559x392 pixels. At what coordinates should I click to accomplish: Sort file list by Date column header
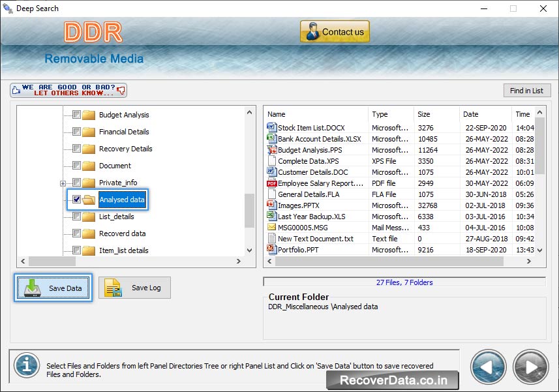[485, 114]
